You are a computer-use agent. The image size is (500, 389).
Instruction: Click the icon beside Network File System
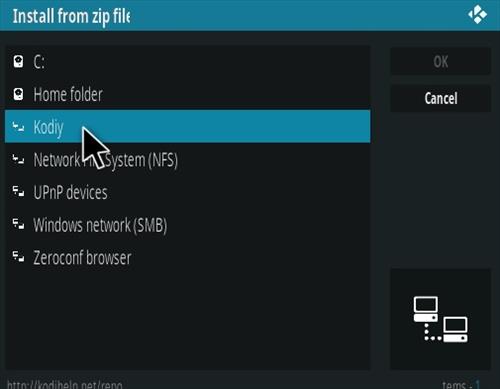point(18,159)
